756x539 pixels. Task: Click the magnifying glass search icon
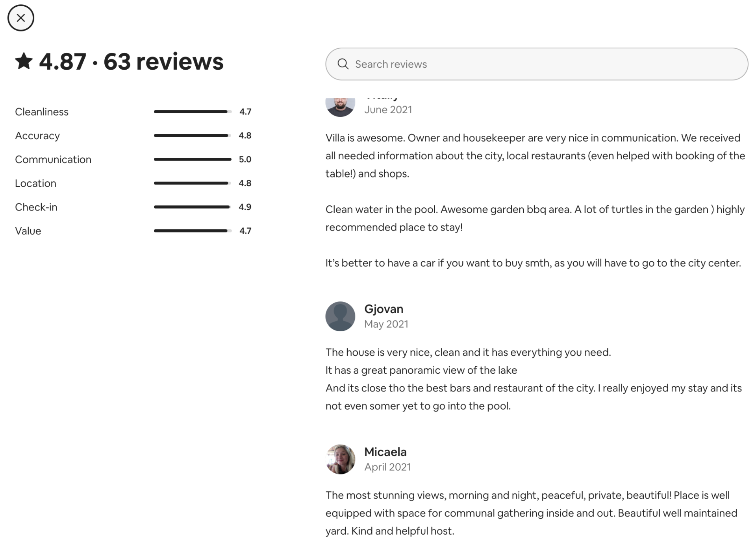[x=343, y=64]
